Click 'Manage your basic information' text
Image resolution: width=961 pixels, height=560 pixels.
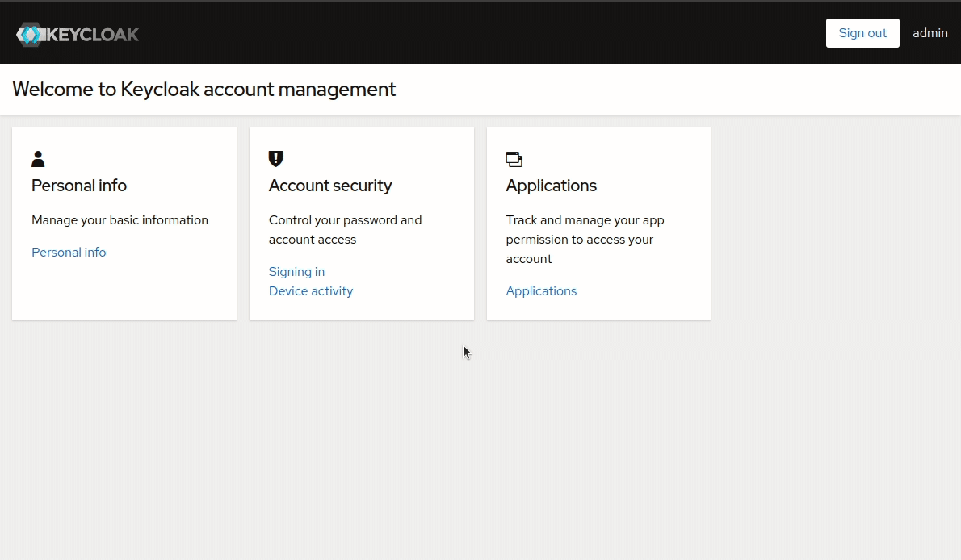point(120,220)
